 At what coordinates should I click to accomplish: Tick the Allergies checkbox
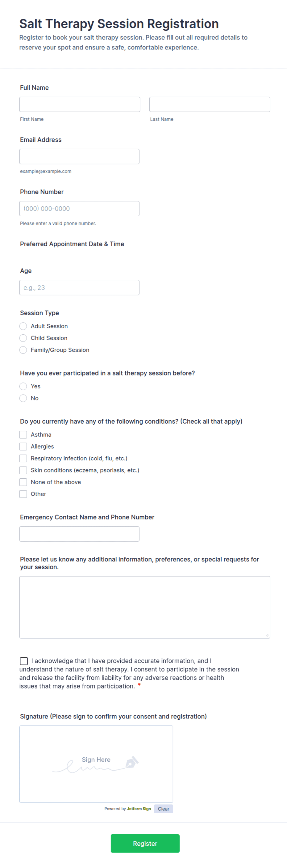[x=23, y=447]
